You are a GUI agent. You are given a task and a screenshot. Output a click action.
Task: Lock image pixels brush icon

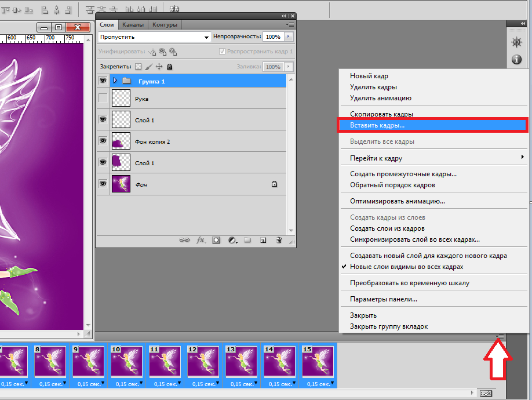148,67
